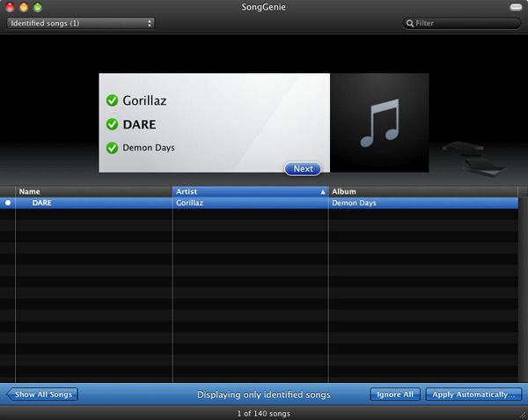The width and height of the screenshot is (528, 420).
Task: Click the yellow minimize window button
Action: 24,7
